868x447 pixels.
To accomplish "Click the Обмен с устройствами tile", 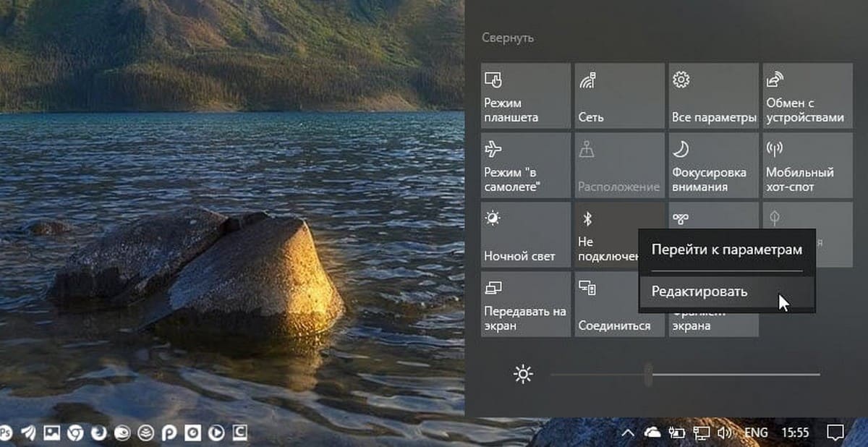I will click(x=807, y=95).
